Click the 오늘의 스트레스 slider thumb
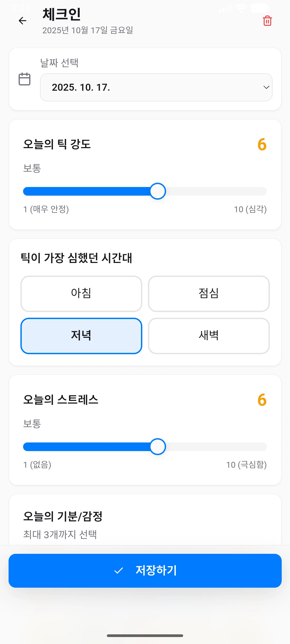 (x=158, y=447)
